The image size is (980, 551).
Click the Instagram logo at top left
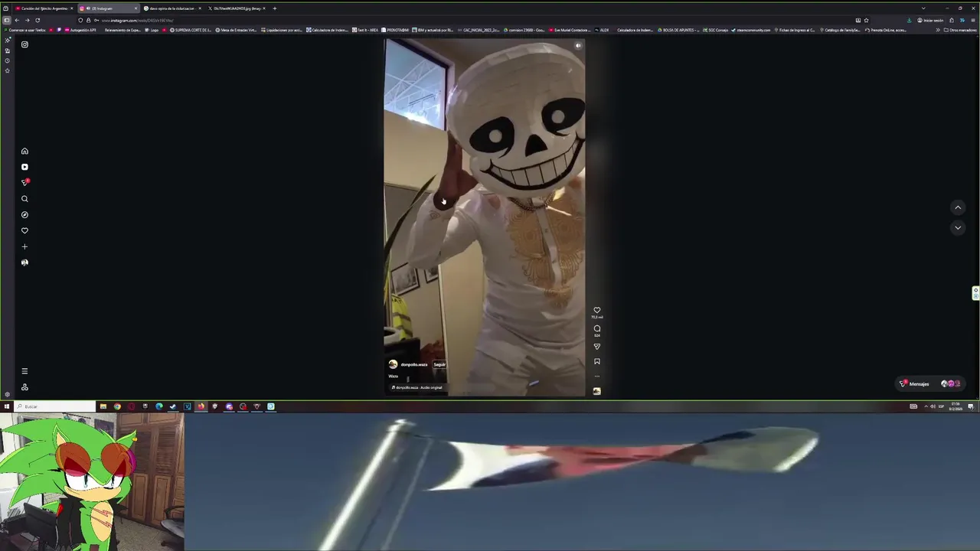tap(24, 44)
